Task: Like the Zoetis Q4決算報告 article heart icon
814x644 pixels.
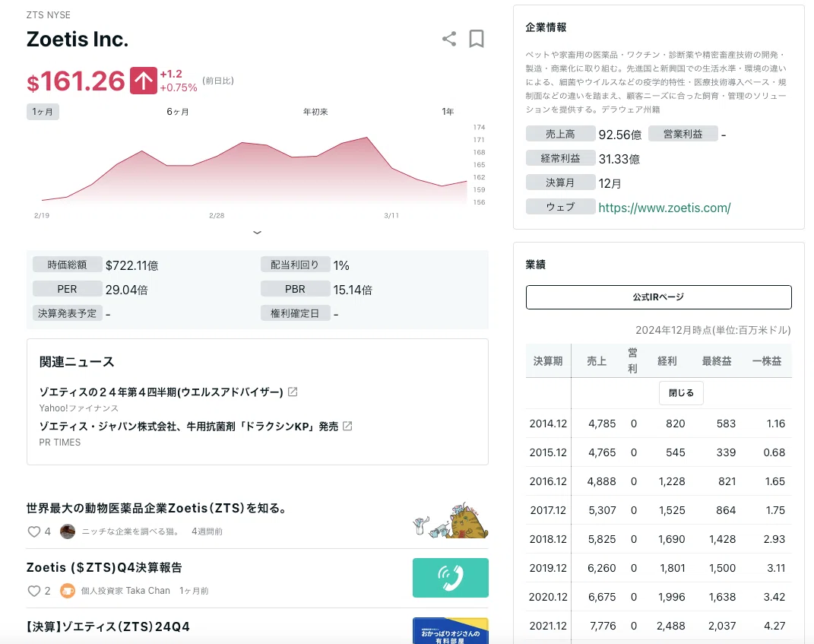Action: tap(33, 591)
